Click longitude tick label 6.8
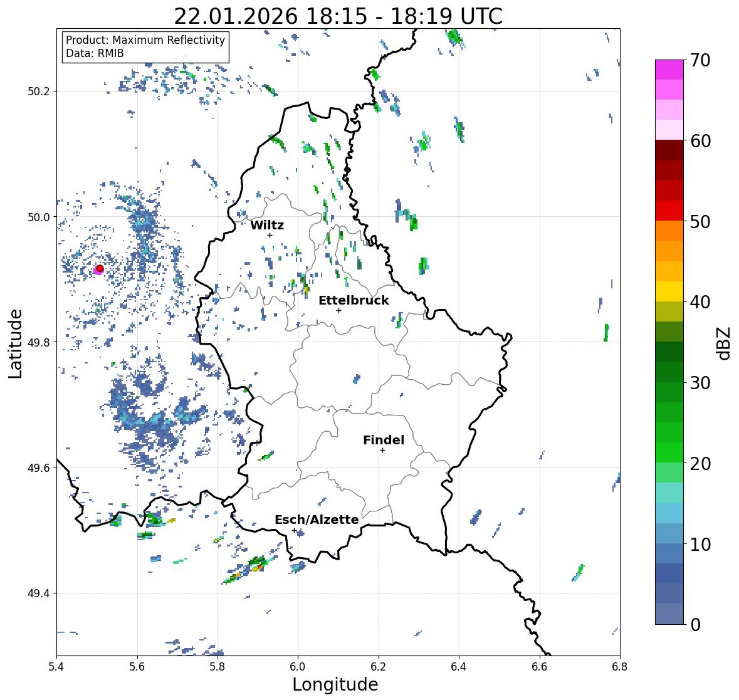The image size is (739, 700). click(x=620, y=667)
